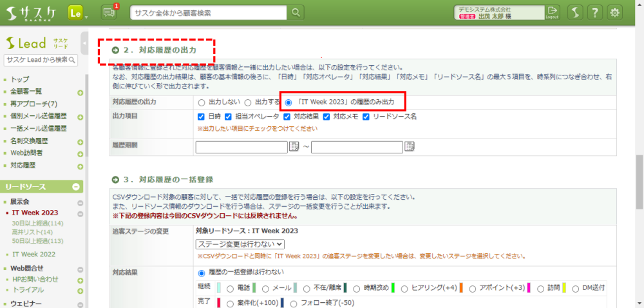The width and height of the screenshot is (644, 308).
Task: Click the サスケ全体から顧客検索 search field
Action: coord(208,12)
